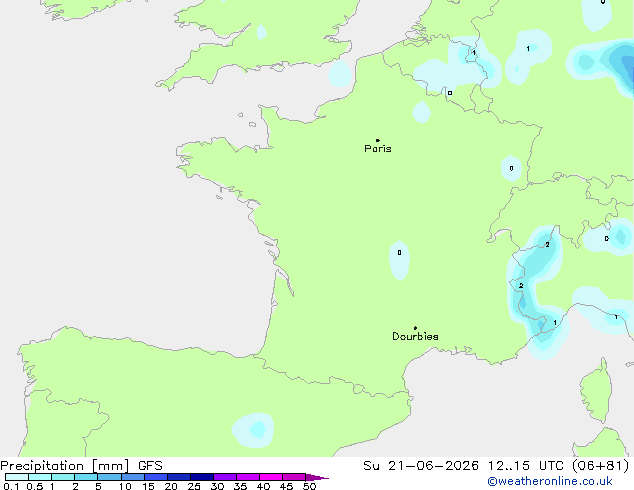Viewport: 634px width, 490px height.
Task: Pick the 2 to 5 mm legend swatch
Action: [x=86, y=477]
